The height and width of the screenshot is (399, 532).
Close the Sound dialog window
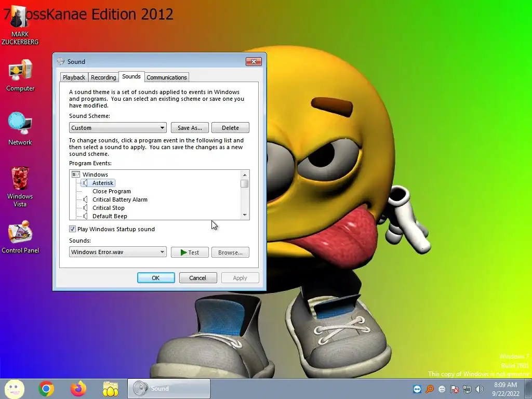(254, 61)
